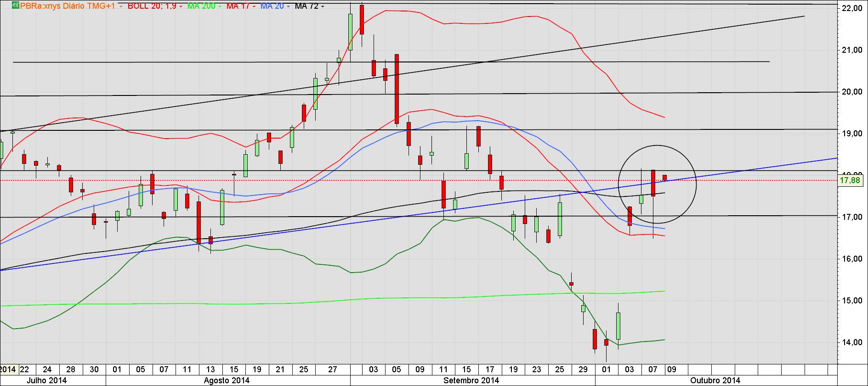Image resolution: width=868 pixels, height=386 pixels.
Task: Open the MA 17 indicator dropdown arrow
Action: tap(254, 6)
